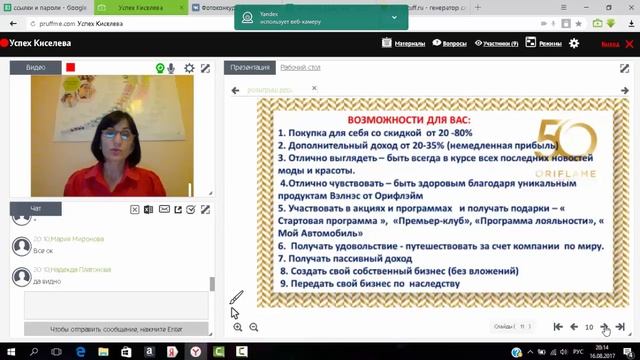Open new browser tab
Viewport: 640px width, 360px height.
pos(478,7)
